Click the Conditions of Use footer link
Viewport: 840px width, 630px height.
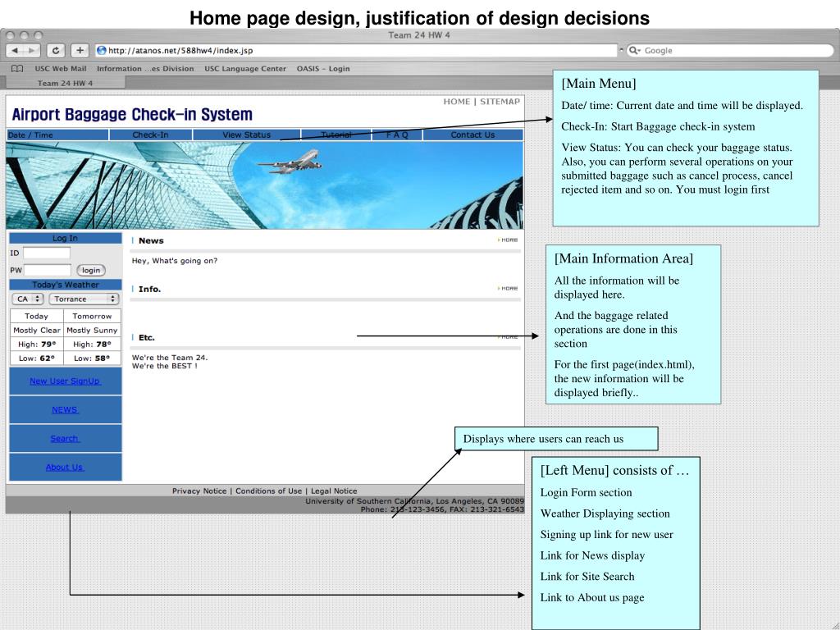pos(269,491)
